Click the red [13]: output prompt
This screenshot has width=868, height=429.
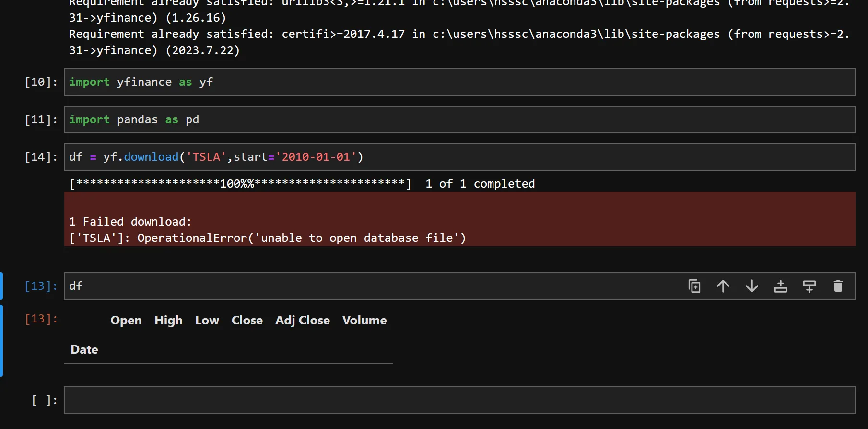tap(41, 319)
